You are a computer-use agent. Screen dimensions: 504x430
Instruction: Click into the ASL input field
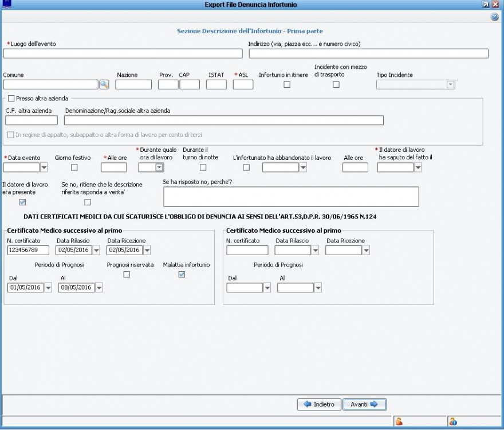point(243,84)
